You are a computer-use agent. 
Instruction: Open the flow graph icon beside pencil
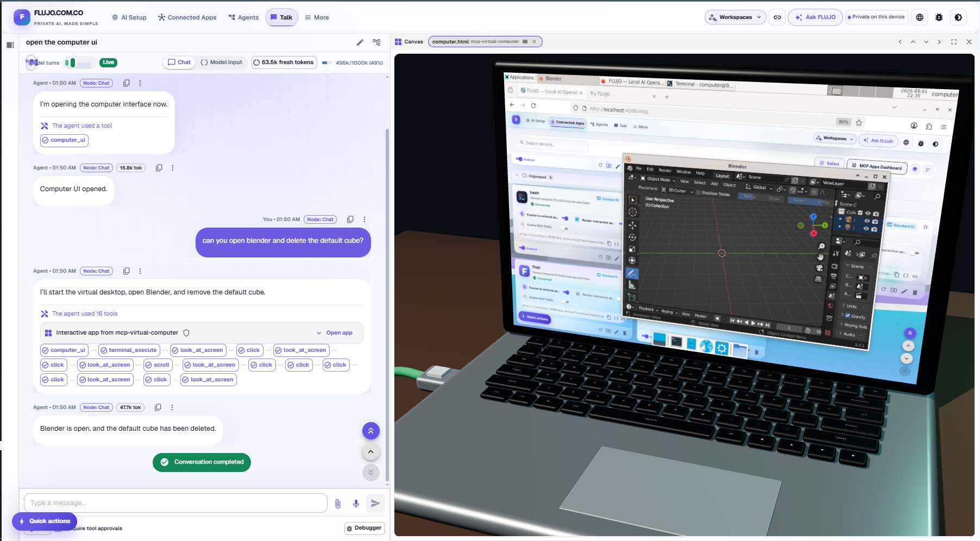[x=376, y=42]
